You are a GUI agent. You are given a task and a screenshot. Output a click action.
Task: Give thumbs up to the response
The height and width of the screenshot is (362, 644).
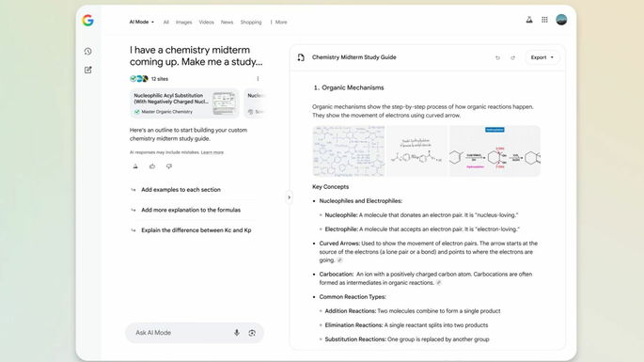152,166
